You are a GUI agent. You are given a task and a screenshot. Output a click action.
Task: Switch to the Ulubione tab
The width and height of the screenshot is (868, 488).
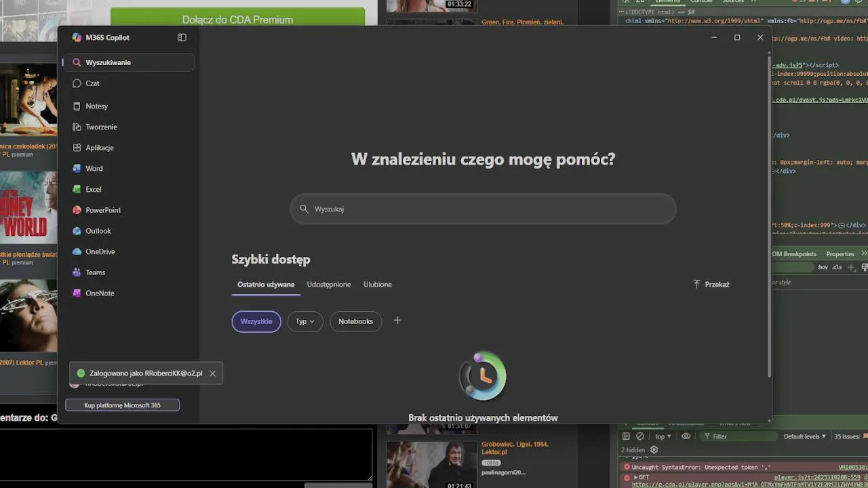(x=378, y=285)
